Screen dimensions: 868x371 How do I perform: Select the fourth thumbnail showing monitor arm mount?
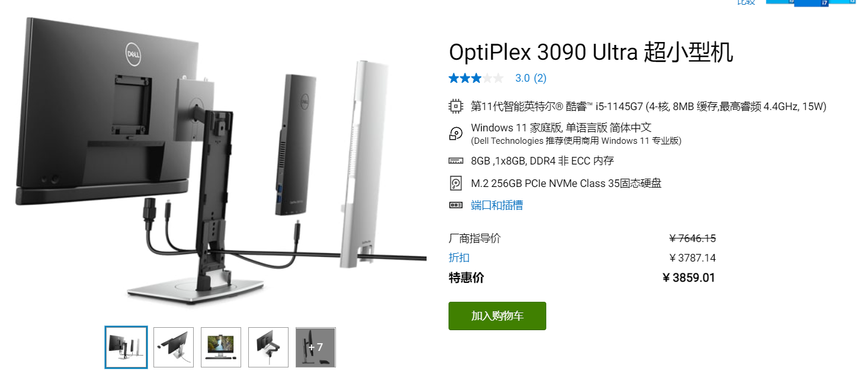tap(268, 347)
